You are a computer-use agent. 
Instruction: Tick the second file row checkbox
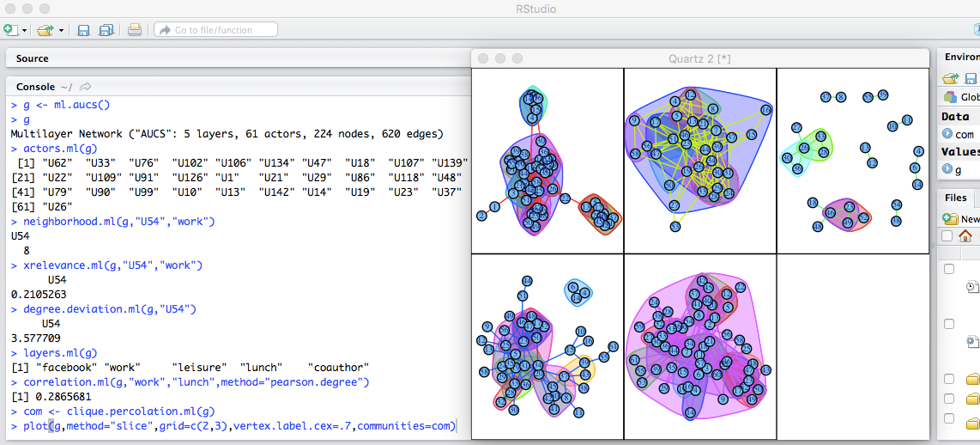tap(949, 324)
